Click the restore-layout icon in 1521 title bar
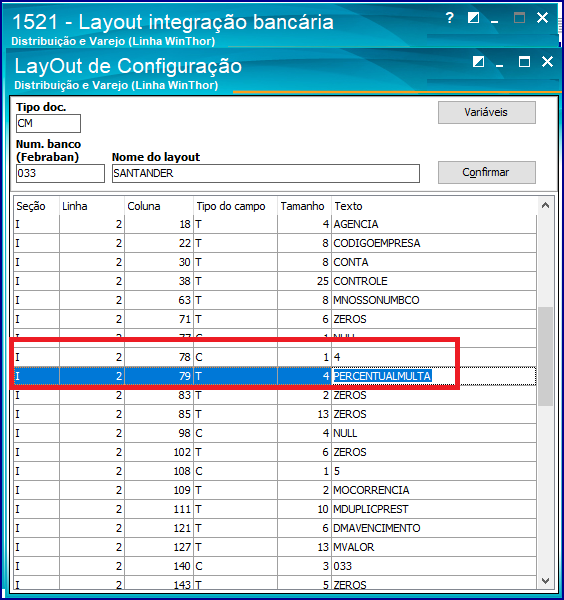This screenshot has height=600, width=564. (x=473, y=18)
